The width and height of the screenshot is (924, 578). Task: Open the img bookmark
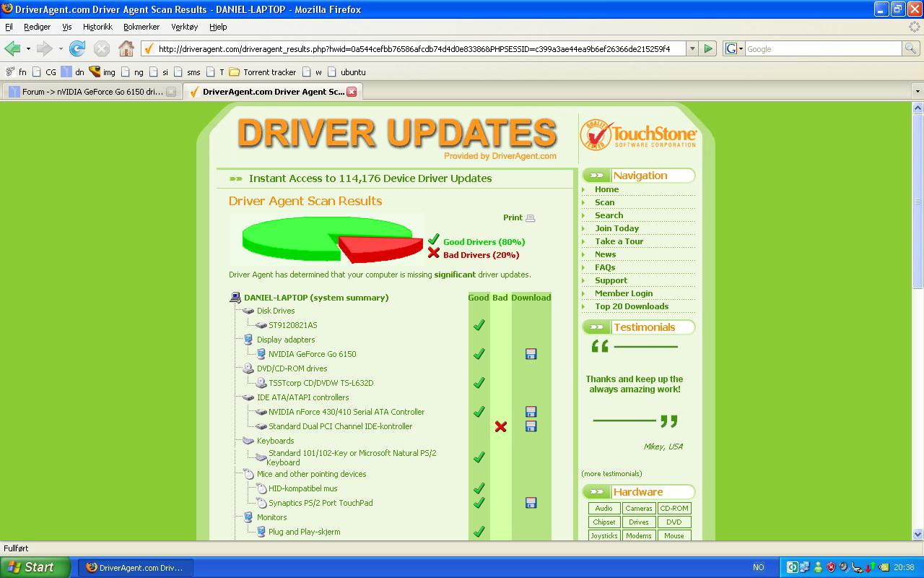(102, 72)
